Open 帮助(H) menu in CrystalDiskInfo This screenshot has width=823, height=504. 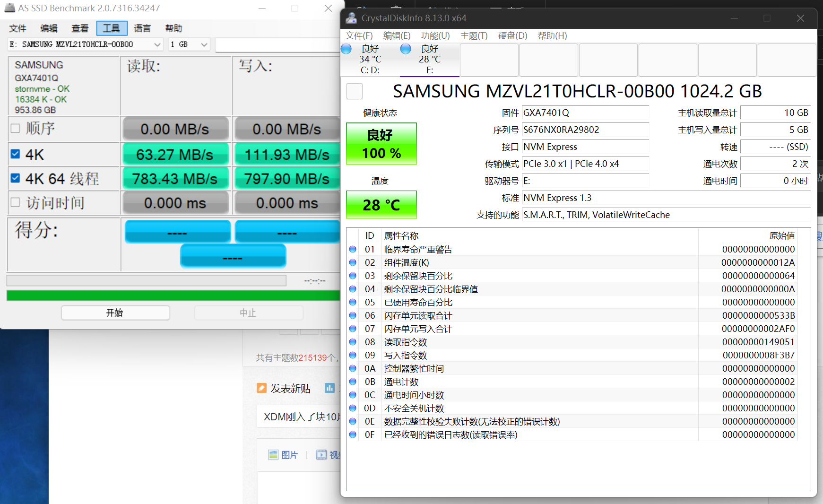(553, 36)
